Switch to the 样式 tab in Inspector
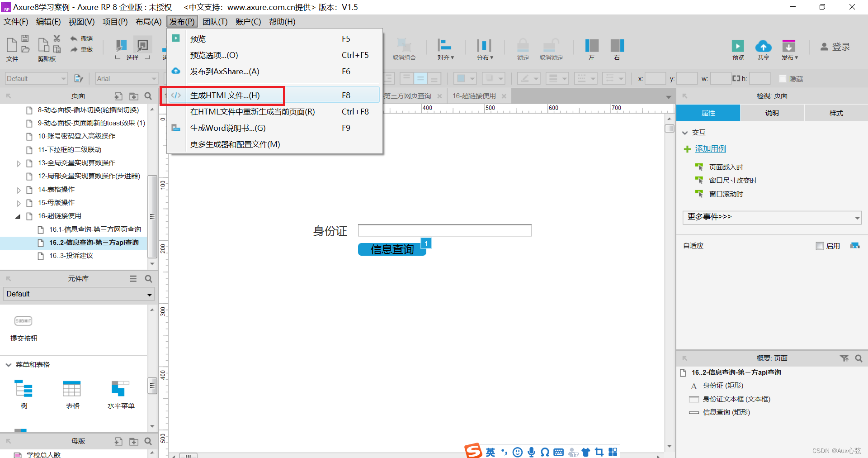Screen dimensions: 868x458 click(x=836, y=113)
